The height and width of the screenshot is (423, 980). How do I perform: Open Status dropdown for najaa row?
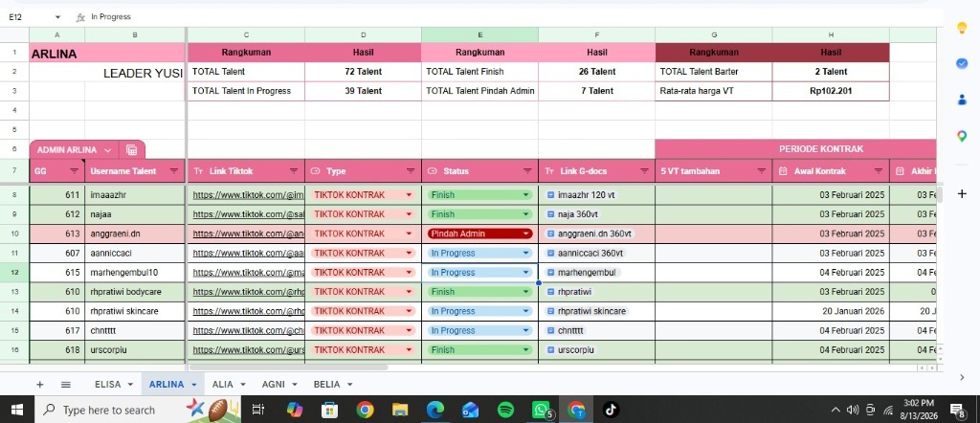(525, 214)
